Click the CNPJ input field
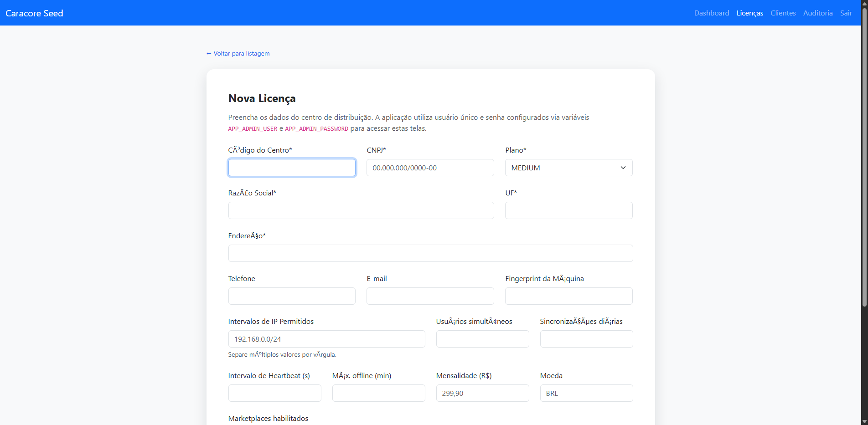 (430, 168)
